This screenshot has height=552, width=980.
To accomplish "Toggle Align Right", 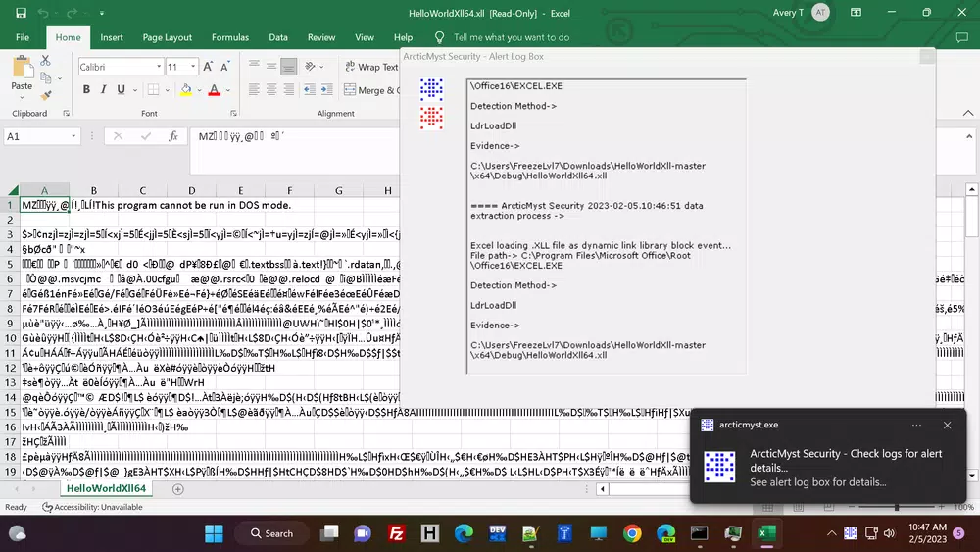I will 288,89.
